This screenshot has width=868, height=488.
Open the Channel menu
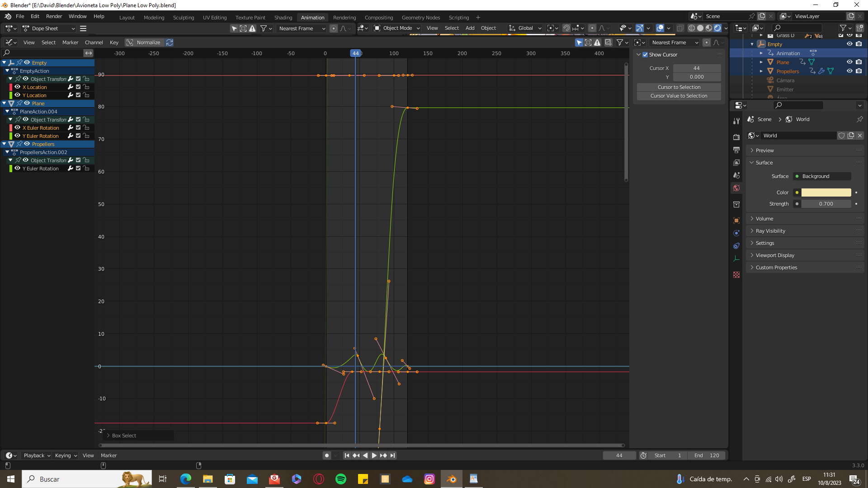94,42
